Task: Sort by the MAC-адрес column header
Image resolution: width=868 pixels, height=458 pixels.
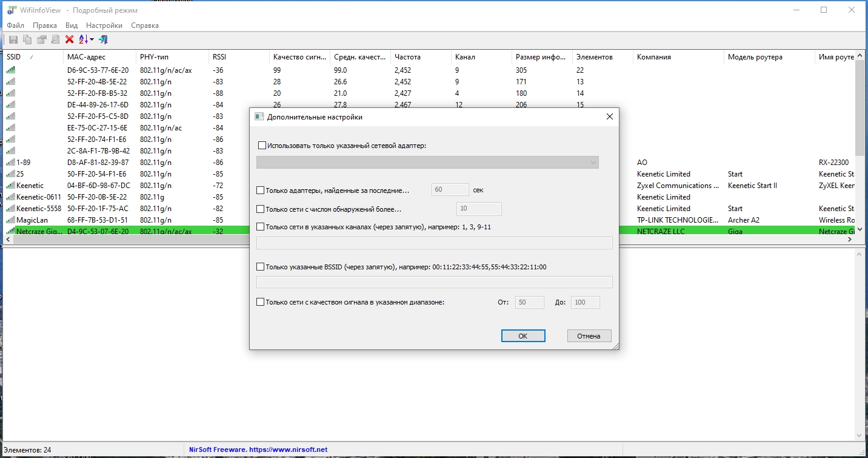Action: tap(99, 57)
